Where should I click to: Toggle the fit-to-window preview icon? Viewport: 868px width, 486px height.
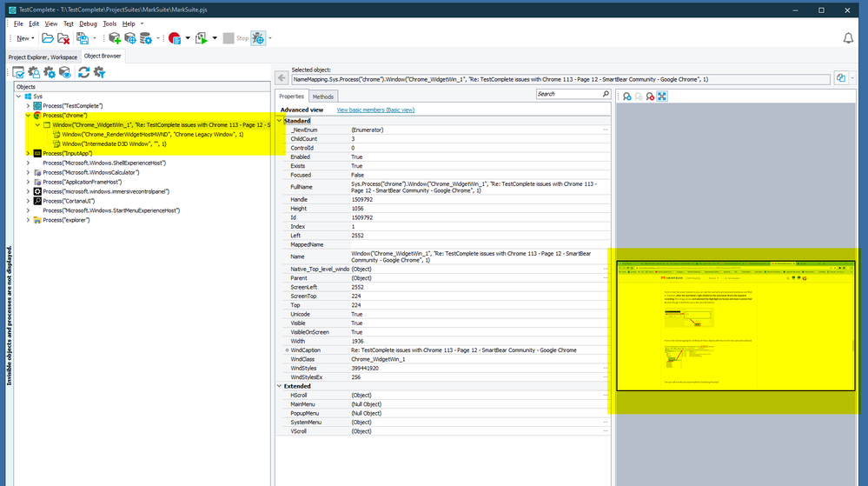click(x=661, y=97)
